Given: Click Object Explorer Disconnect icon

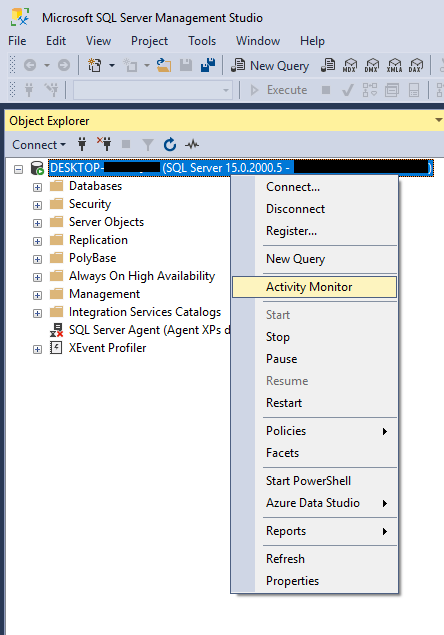Looking at the screenshot, I should [x=104, y=143].
